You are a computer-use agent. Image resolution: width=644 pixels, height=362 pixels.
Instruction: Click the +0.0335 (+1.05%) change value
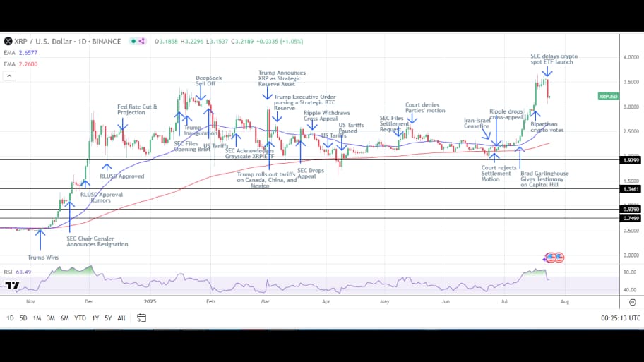pyautogui.click(x=280, y=42)
